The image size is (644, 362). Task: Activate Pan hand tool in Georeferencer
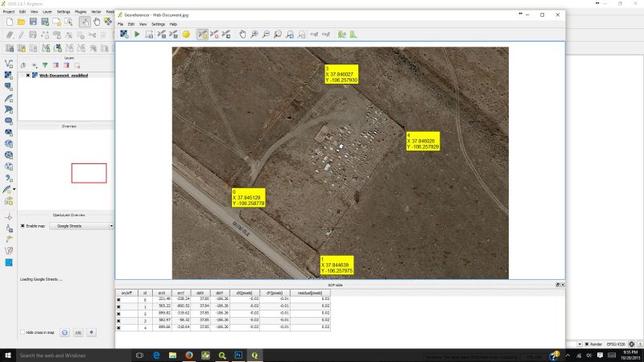(242, 35)
